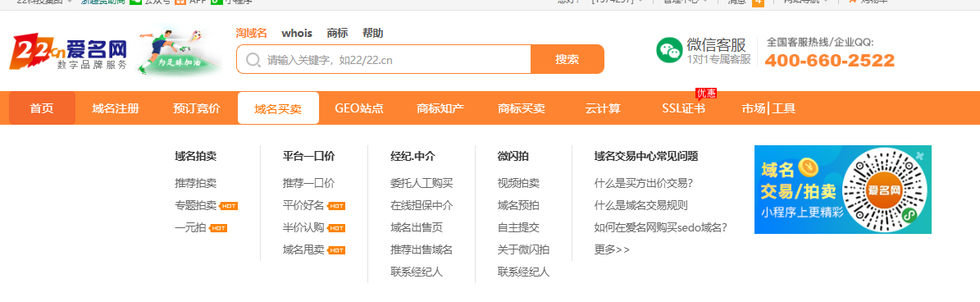This screenshot has width=980, height=302.
Task: Click the QR code mini-program banner
Action: [842, 190]
